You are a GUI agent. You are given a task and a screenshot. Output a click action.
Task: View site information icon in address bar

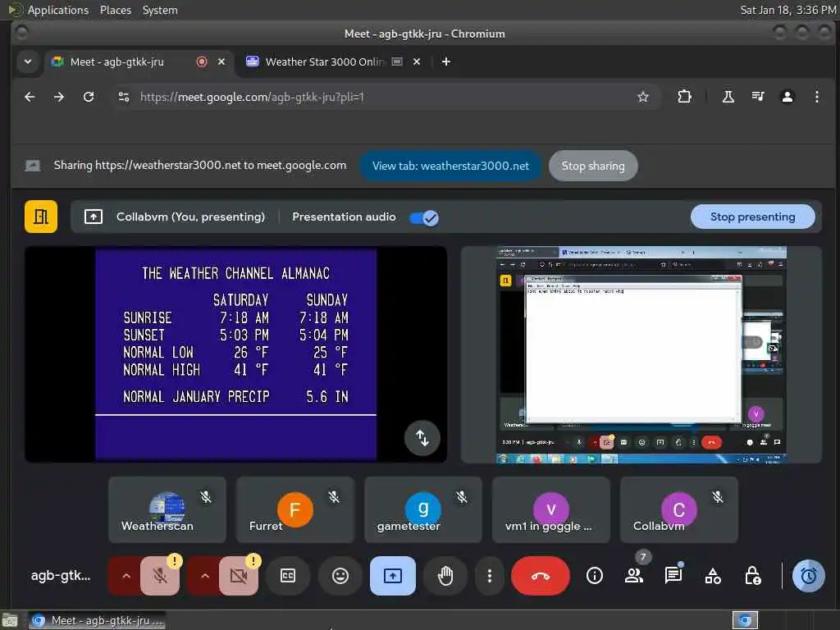(124, 97)
